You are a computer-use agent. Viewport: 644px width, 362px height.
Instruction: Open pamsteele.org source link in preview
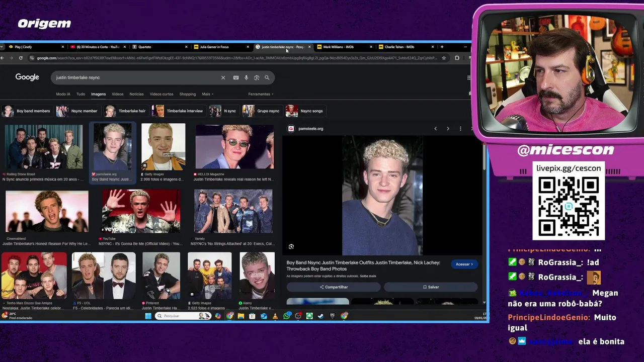click(x=306, y=129)
